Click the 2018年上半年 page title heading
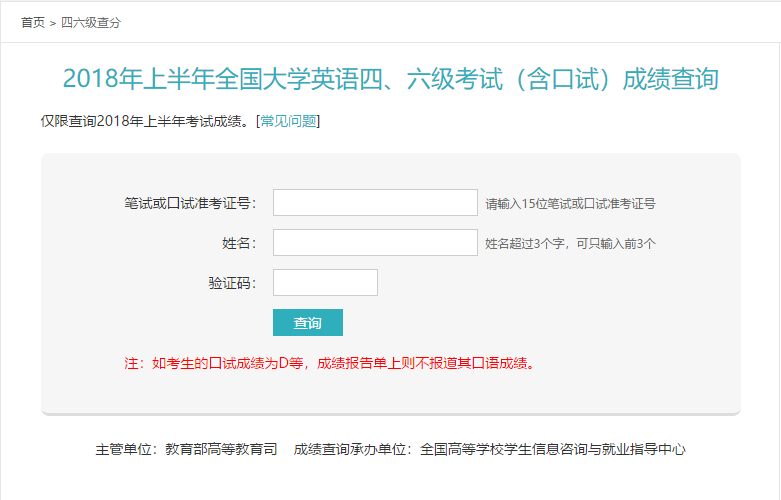 pos(390,80)
